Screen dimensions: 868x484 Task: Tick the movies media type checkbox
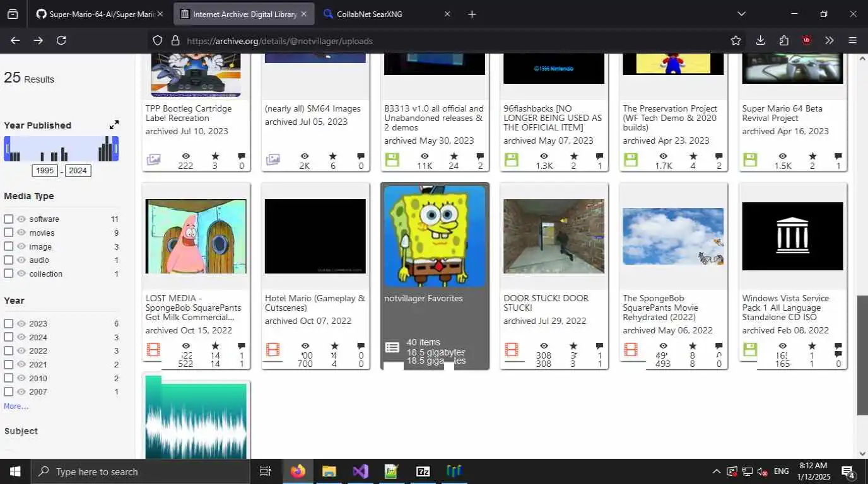[x=9, y=233]
